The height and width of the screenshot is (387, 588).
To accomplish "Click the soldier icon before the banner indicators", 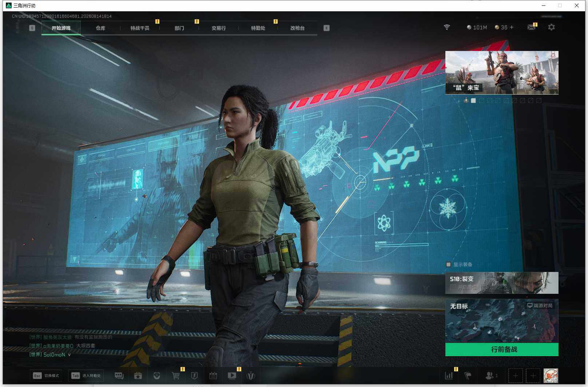I will coord(466,100).
